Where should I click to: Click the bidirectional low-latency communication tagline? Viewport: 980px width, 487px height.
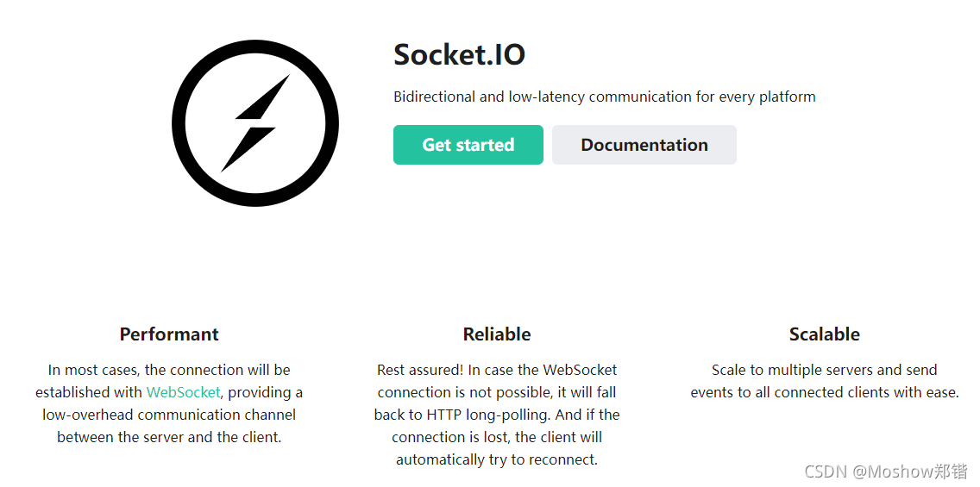[604, 97]
